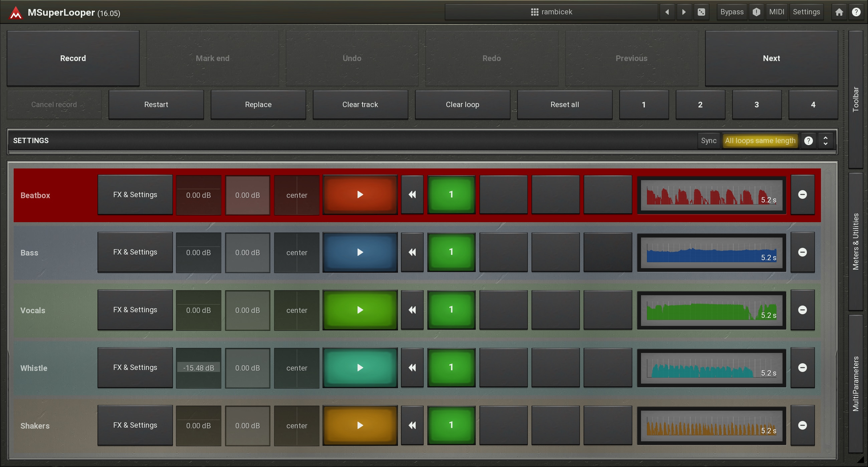
Task: Open the MIDI settings menu
Action: tap(776, 12)
